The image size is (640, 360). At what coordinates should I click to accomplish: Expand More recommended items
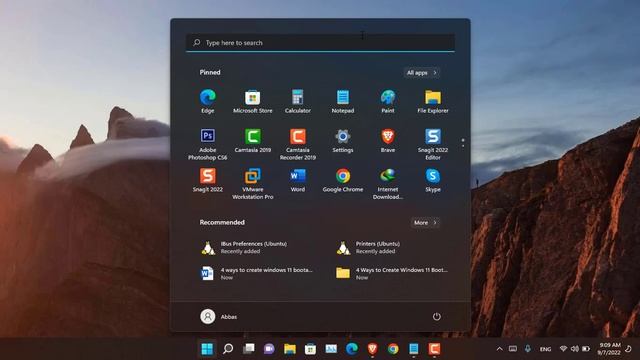coord(425,223)
